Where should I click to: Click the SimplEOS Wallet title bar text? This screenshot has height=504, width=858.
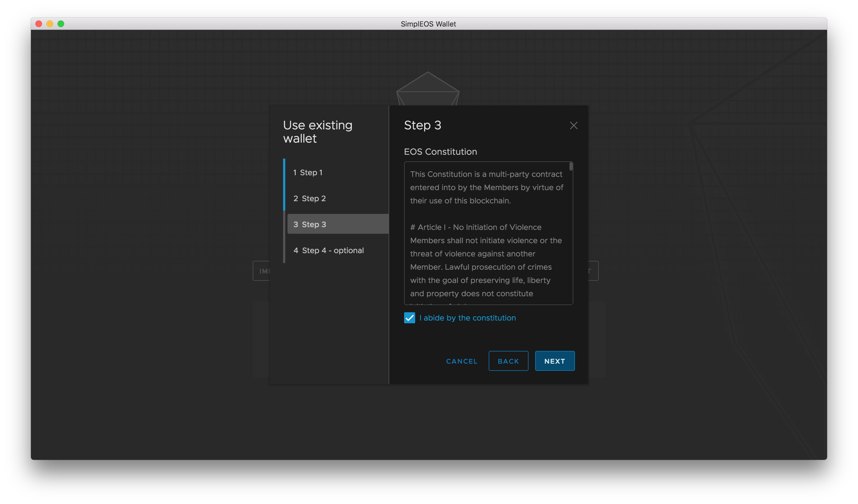[x=428, y=24]
